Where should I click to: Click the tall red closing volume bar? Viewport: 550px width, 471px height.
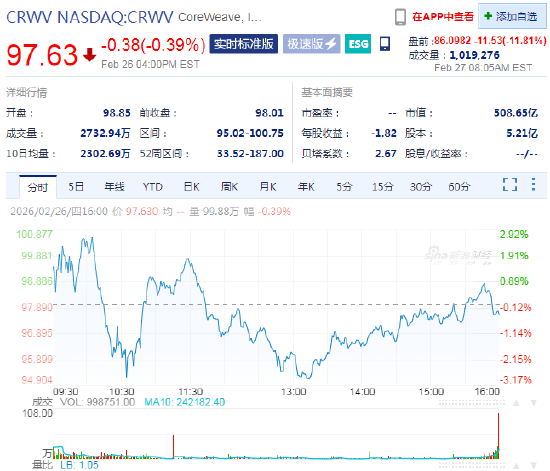[498, 436]
